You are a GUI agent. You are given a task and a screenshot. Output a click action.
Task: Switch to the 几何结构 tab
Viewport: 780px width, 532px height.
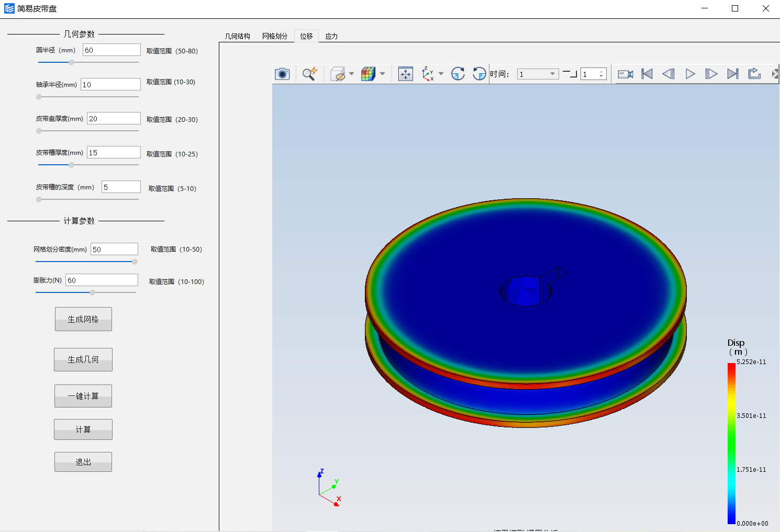tap(237, 36)
